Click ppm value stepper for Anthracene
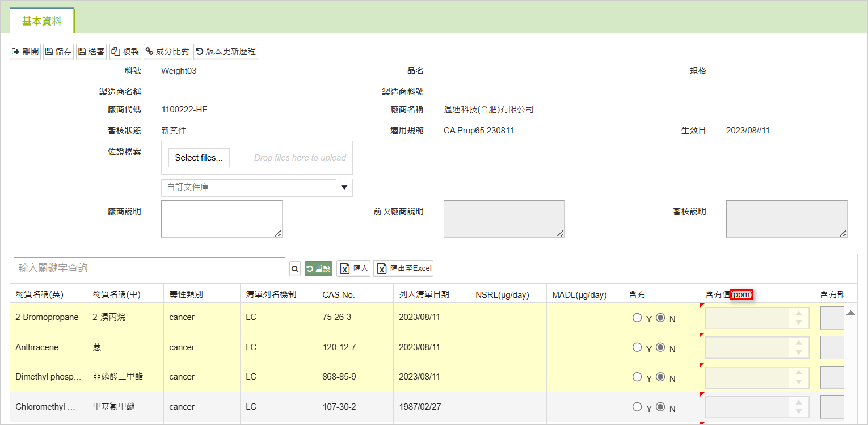The height and width of the screenshot is (425, 868). (x=799, y=347)
